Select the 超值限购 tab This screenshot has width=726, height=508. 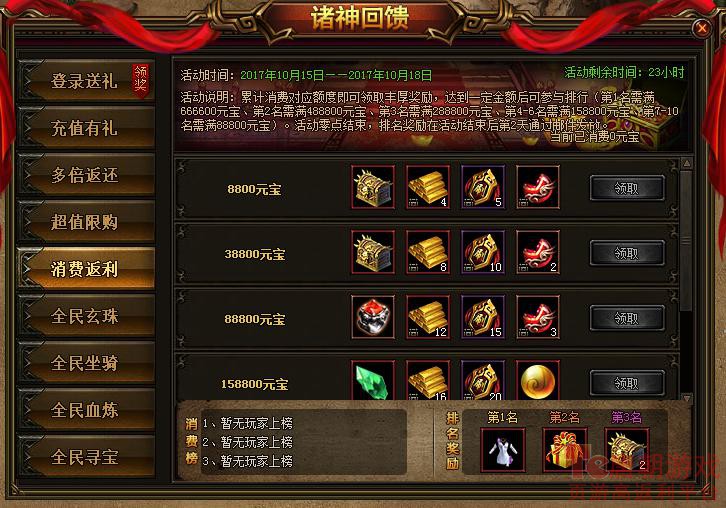coord(86,222)
